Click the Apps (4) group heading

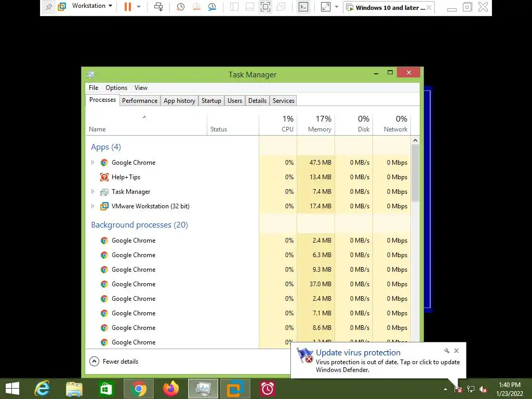[106, 147]
